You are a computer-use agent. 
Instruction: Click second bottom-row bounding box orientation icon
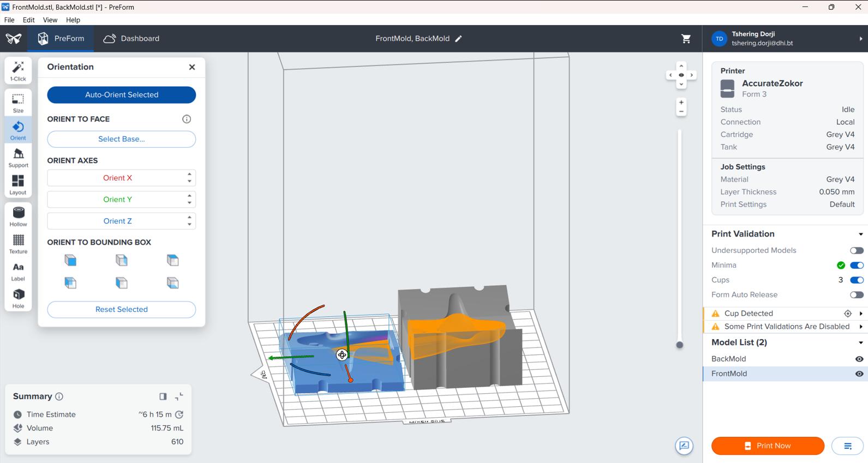(x=122, y=282)
